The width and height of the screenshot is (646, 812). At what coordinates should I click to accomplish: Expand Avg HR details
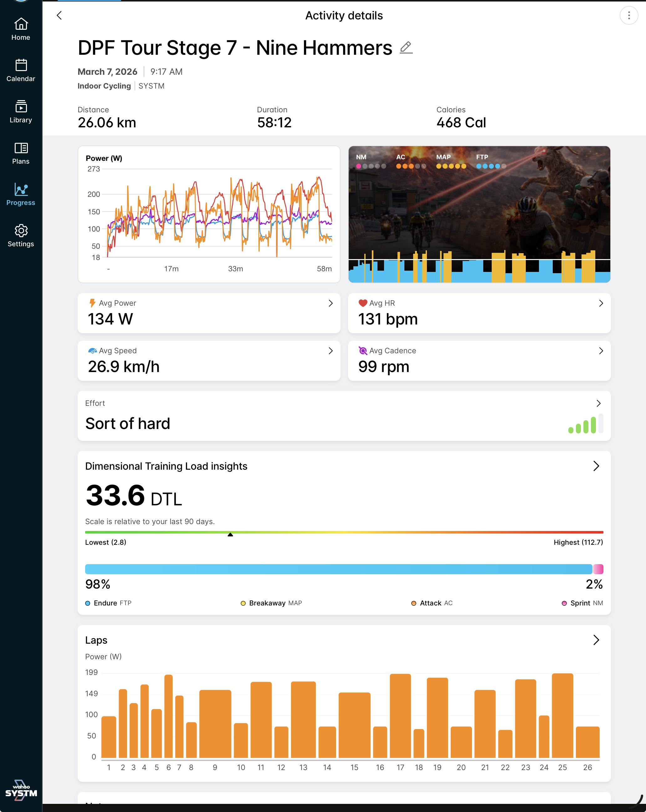pos(601,303)
